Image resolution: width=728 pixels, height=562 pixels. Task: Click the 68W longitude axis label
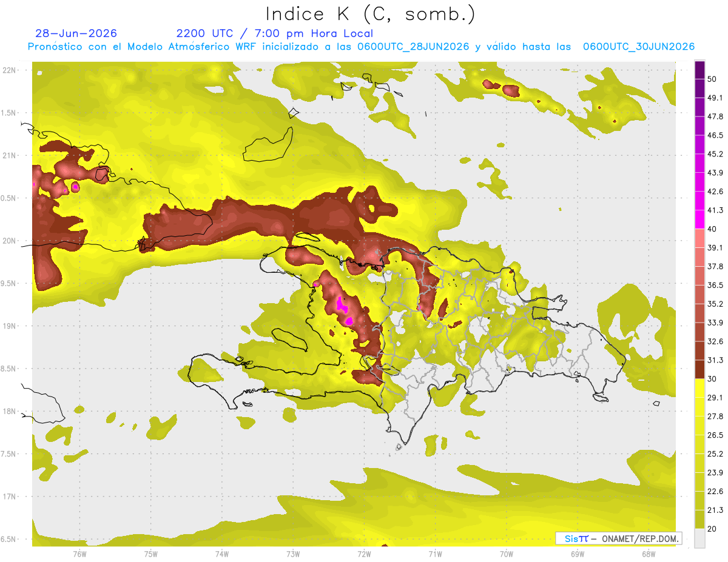pos(648,554)
